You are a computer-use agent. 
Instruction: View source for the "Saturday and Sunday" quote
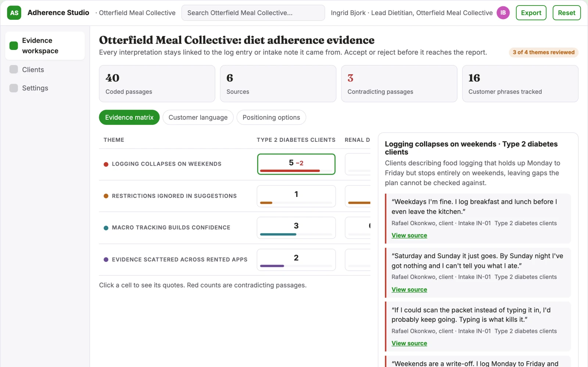(x=409, y=289)
